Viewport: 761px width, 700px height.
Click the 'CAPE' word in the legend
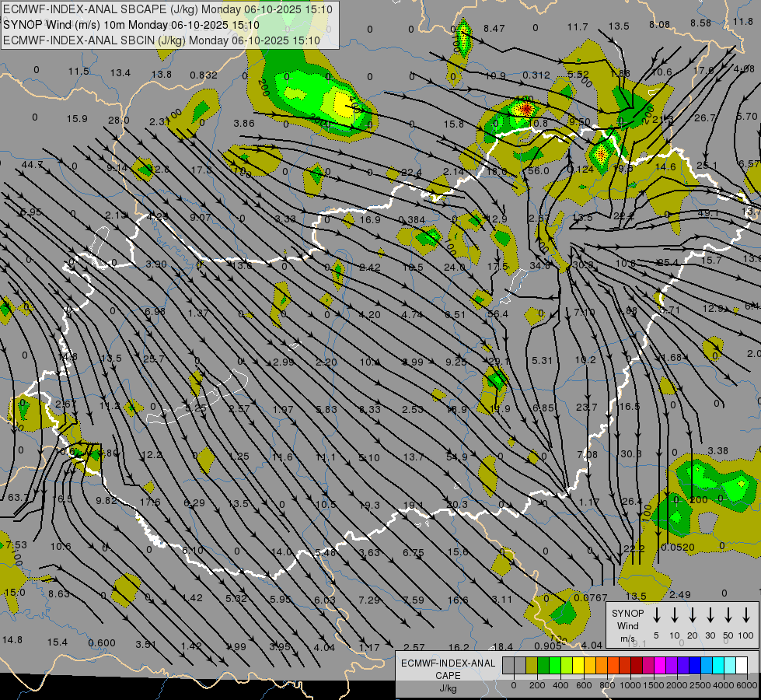pyautogui.click(x=448, y=676)
